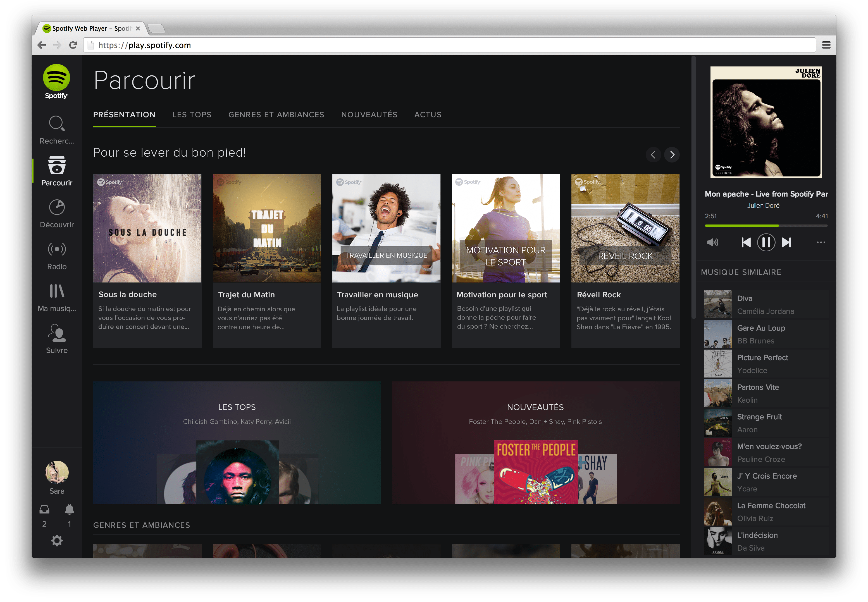Screen dimensions: 868x602
Task: Play J' Y Crois Encore by Ycare
Action: point(766,482)
